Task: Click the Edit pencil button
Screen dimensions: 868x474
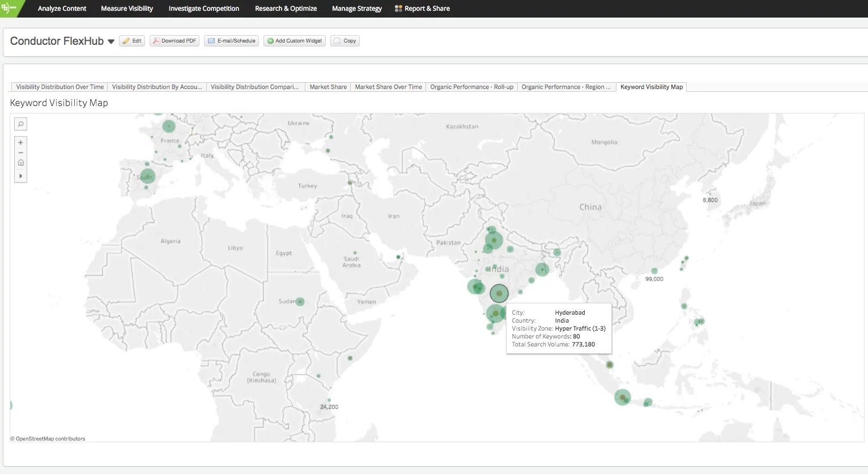Action: pos(132,41)
